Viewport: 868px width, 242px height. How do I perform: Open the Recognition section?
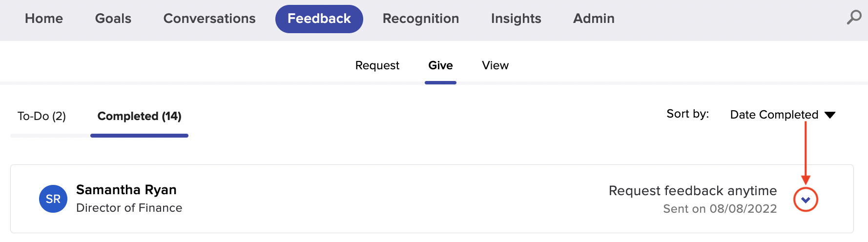[421, 19]
